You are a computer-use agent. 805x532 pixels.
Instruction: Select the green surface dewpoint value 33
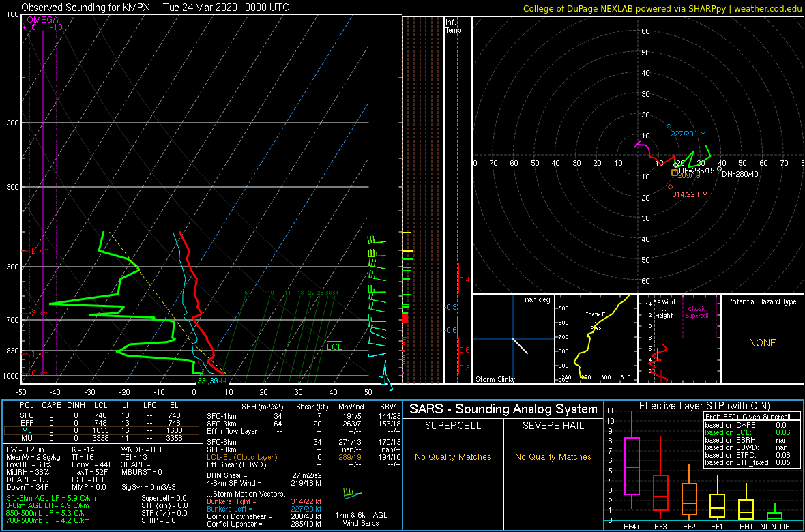pyautogui.click(x=202, y=381)
